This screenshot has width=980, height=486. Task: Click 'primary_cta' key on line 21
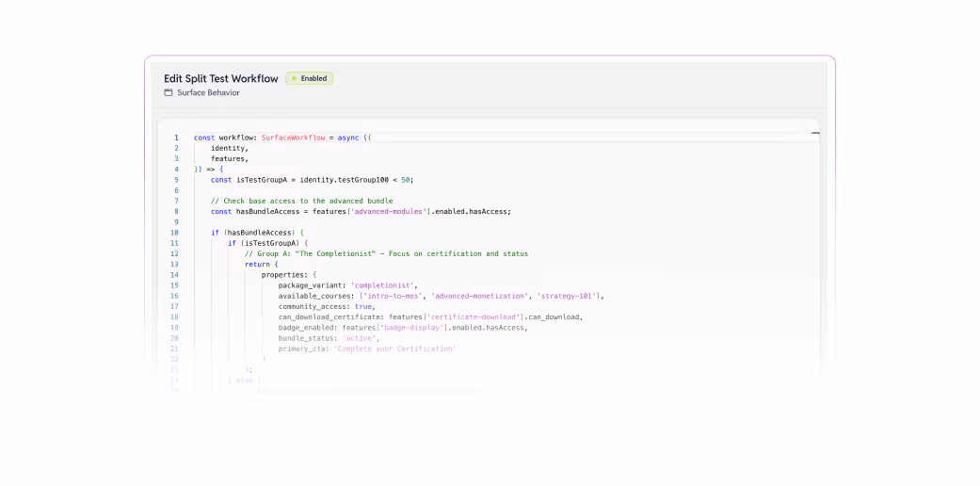pyautogui.click(x=301, y=348)
